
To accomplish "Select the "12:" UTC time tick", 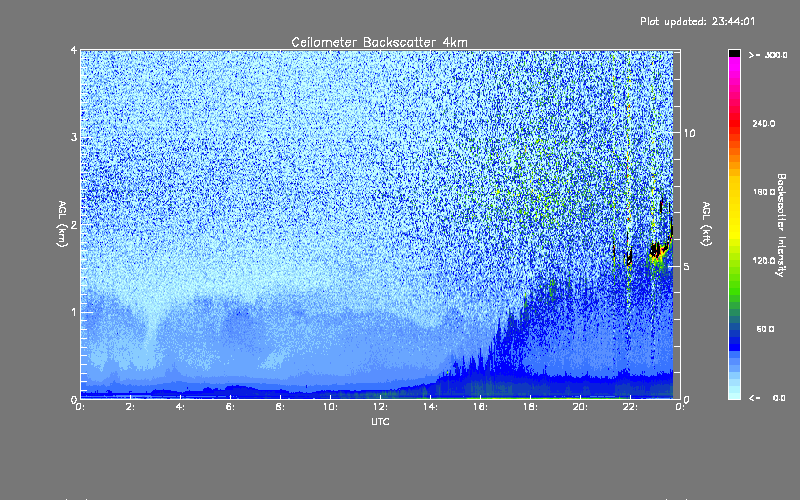I will tap(380, 407).
